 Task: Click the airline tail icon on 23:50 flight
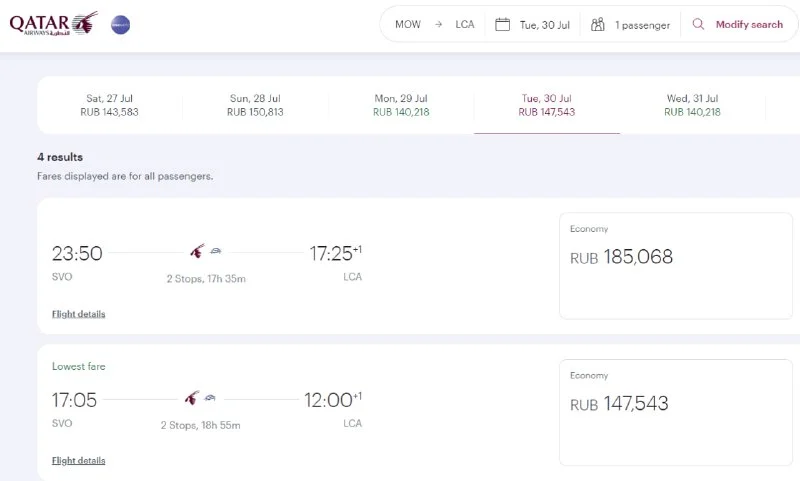point(197,251)
